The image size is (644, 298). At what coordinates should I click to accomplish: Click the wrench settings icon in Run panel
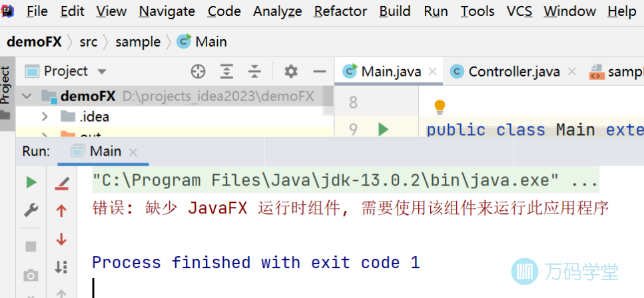tap(31, 210)
